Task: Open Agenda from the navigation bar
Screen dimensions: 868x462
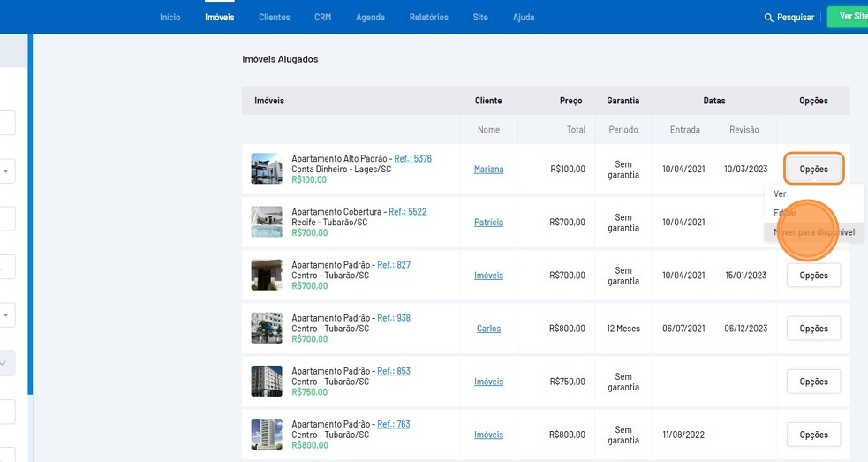Action: coord(370,18)
